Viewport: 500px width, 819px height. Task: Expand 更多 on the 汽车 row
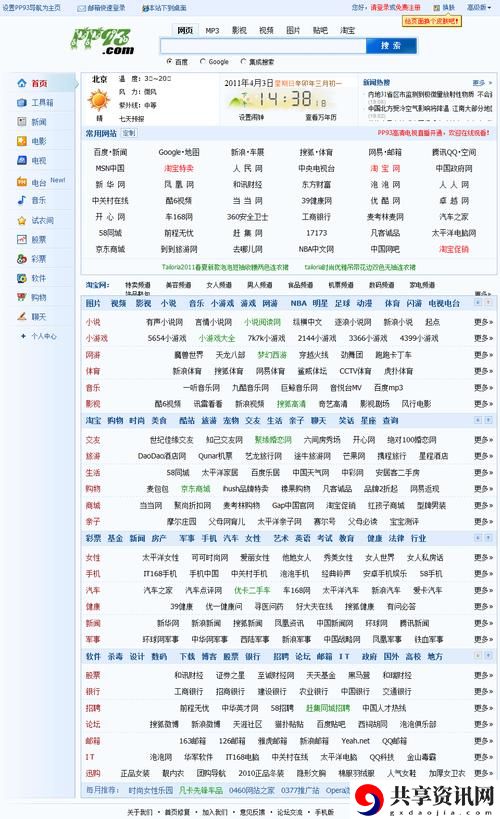pyautogui.click(x=483, y=590)
